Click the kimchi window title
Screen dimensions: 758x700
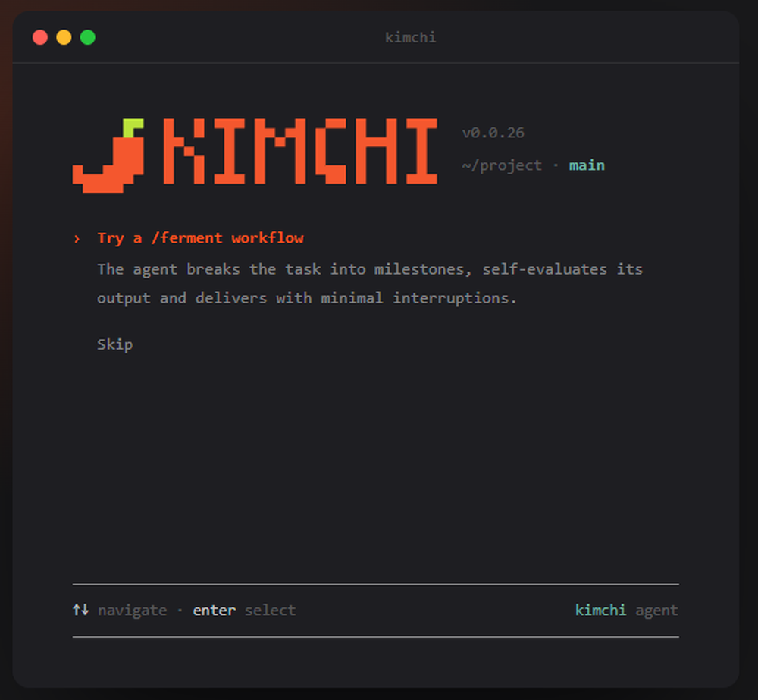pos(410,37)
